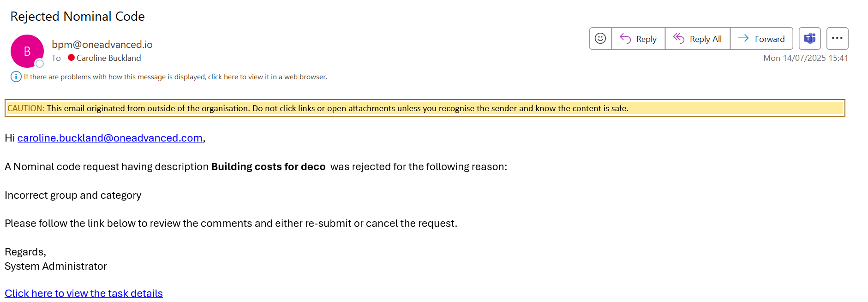This screenshot has height=302, width=868.
Task: Share message to Microsoft Teams
Action: 810,38
